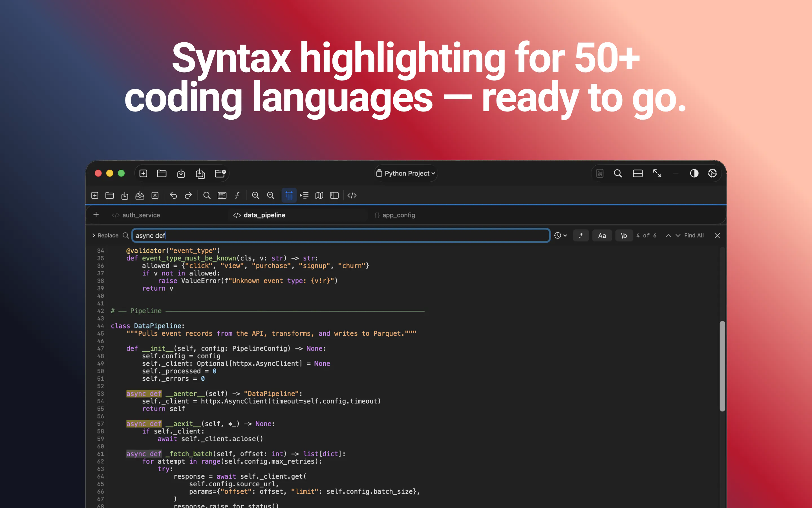812x508 pixels.
Task: Click the text list icon beside toolbar search
Action: [x=222, y=195]
